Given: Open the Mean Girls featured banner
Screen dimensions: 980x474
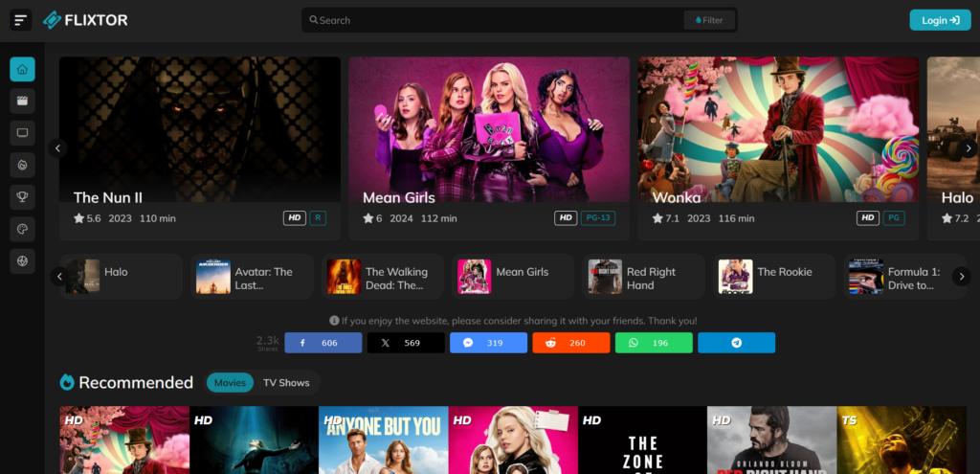Looking at the screenshot, I should [x=489, y=148].
